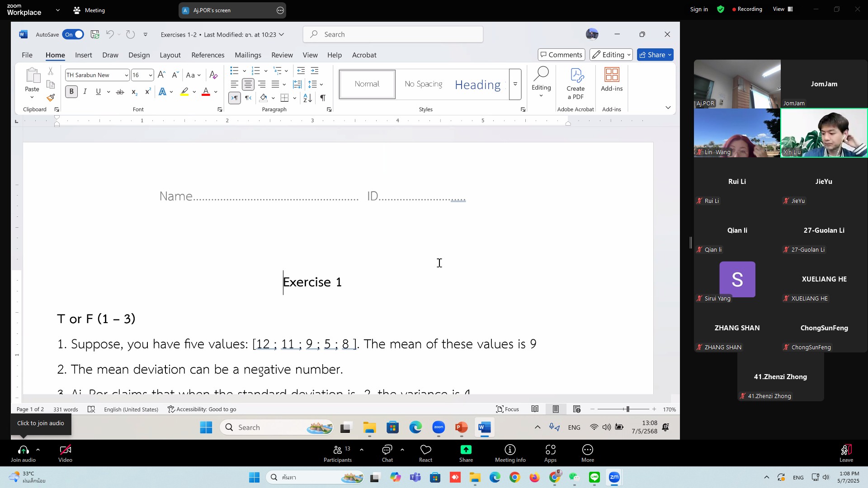The width and height of the screenshot is (868, 488).
Task: Click the Word Search box
Action: coord(393,34)
